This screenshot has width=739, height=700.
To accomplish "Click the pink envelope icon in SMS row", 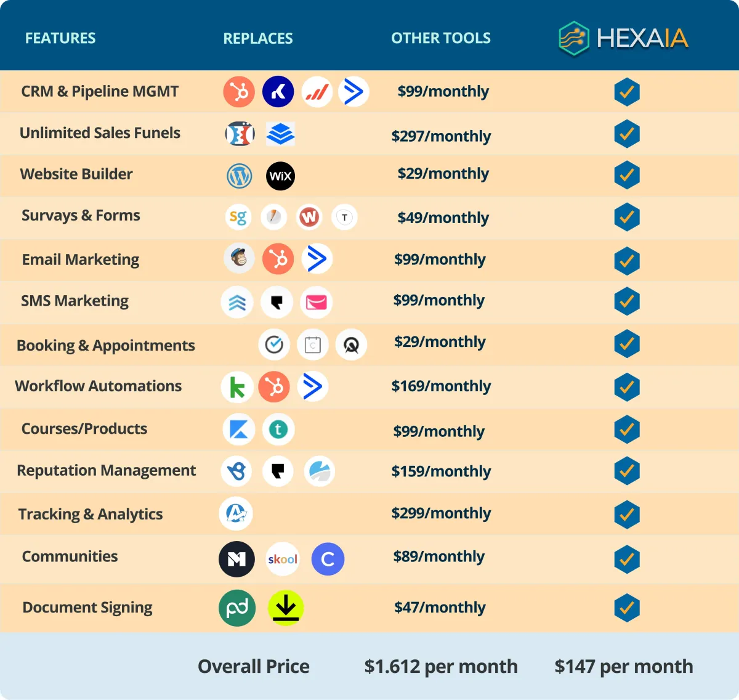I will [316, 303].
